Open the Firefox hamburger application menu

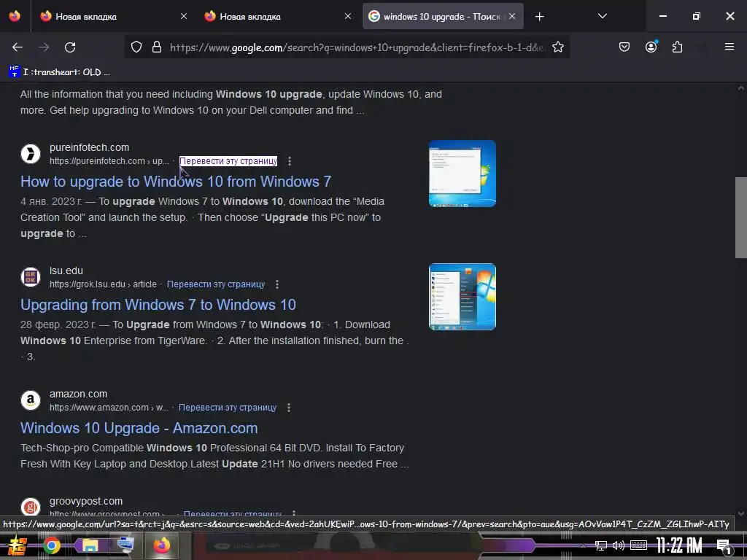point(729,47)
